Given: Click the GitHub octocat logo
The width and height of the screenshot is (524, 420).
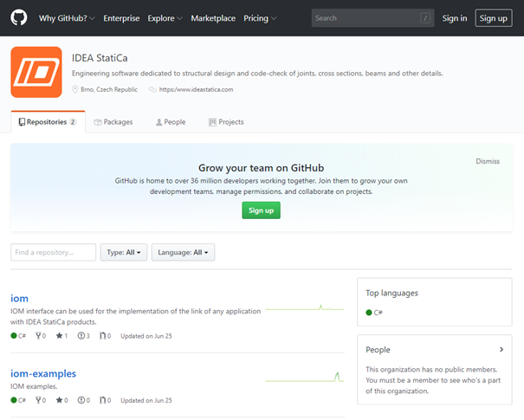Looking at the screenshot, I should tap(19, 18).
